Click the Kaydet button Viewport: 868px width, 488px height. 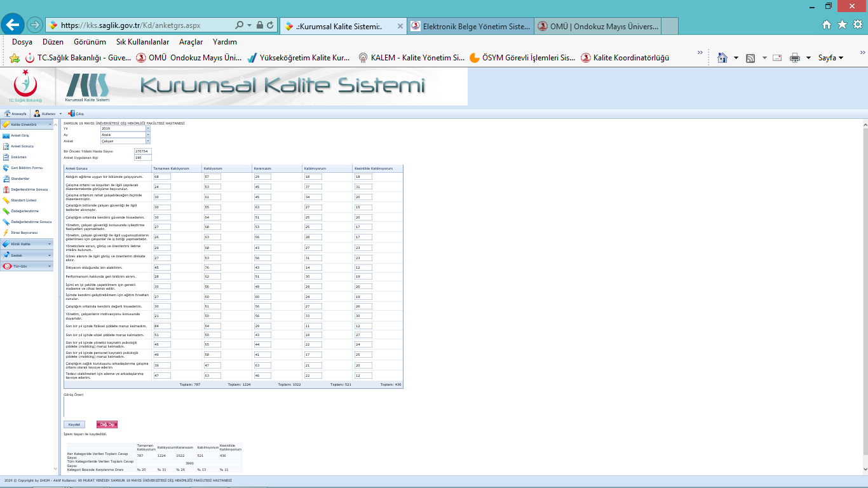pyautogui.click(x=74, y=424)
